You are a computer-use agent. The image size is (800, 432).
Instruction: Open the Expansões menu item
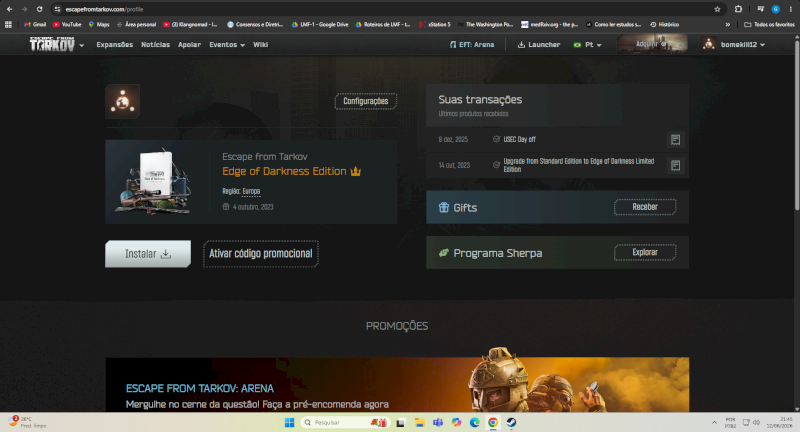pos(115,45)
